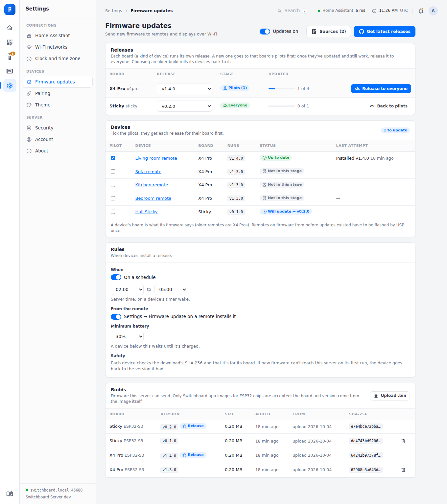The image size is (447, 504).
Task: Click the Sticky rollout progress bar
Action: 282,106
